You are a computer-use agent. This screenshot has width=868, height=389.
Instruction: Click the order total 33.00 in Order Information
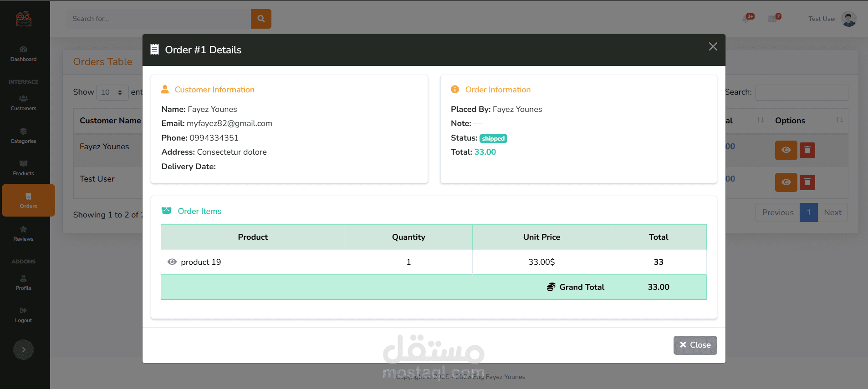[485, 152]
